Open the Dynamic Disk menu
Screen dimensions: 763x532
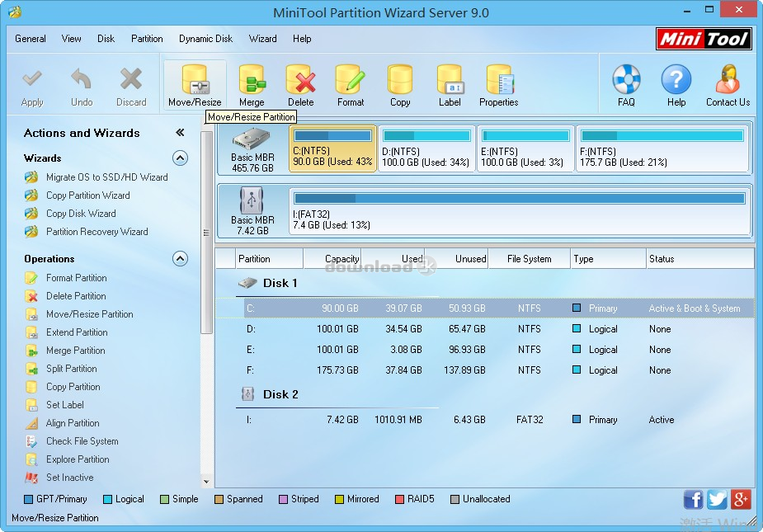point(205,38)
